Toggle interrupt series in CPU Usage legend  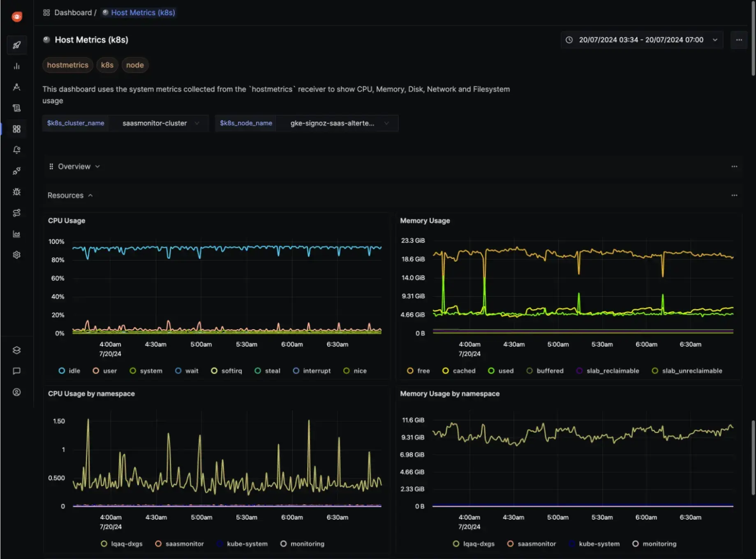pyautogui.click(x=312, y=371)
